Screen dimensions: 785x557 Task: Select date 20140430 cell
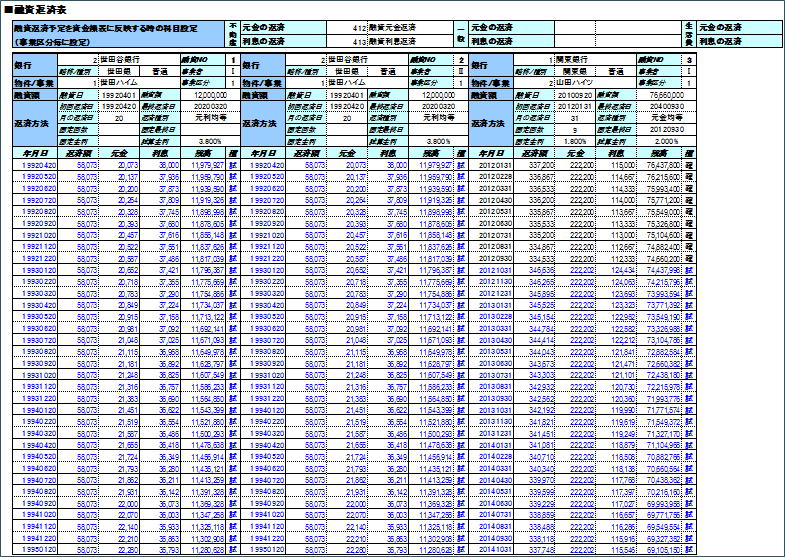tap(492, 480)
